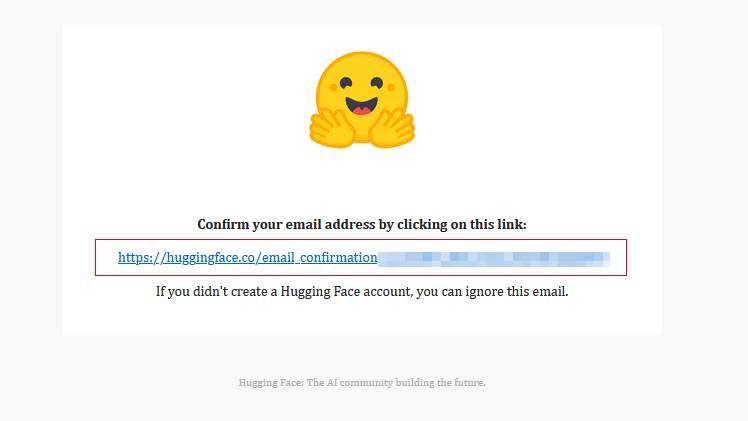Click the emoji's right hugging hand
The image size is (748, 421).
tap(392, 128)
